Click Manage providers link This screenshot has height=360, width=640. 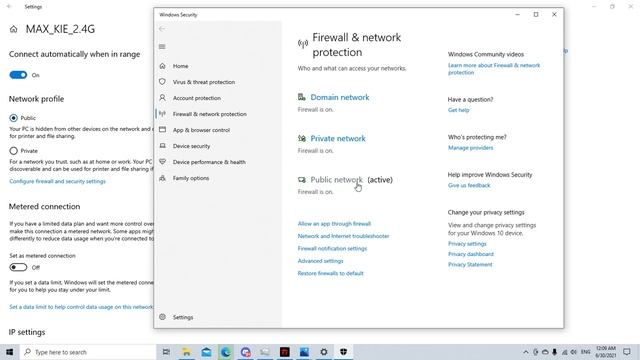click(x=470, y=148)
